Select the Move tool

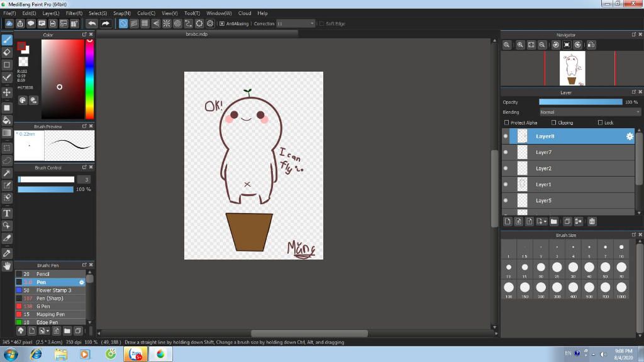point(7,92)
